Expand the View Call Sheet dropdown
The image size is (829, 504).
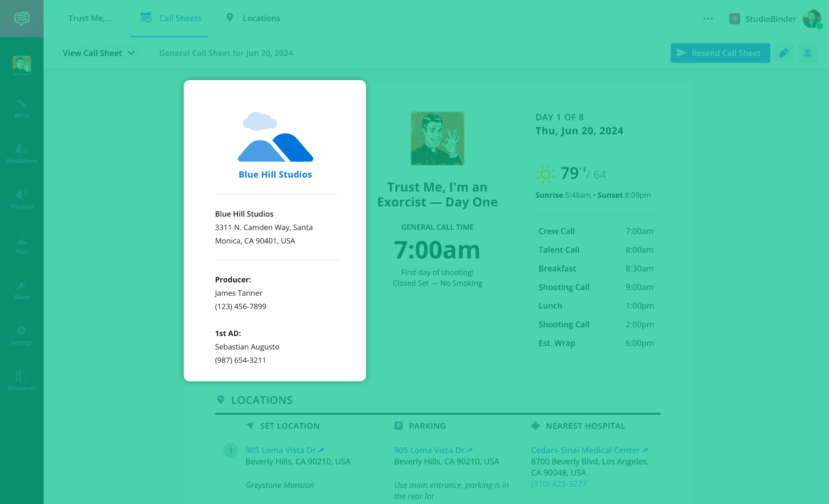[x=98, y=53]
